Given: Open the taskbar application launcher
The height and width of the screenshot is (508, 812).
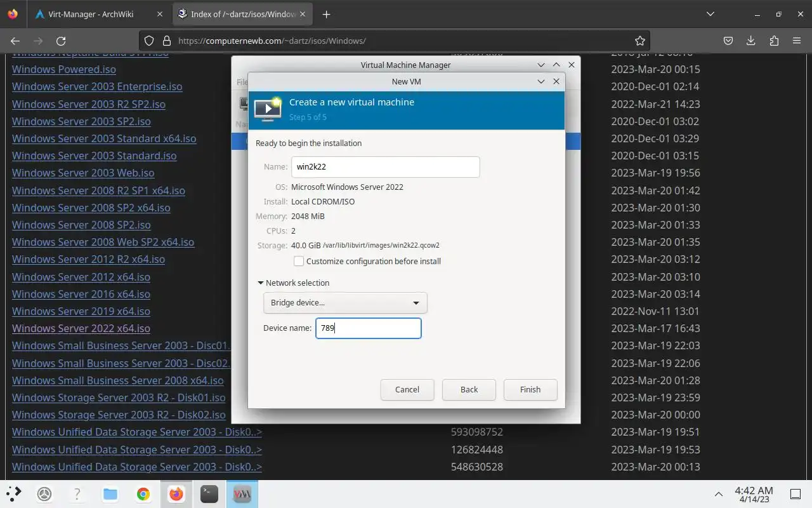Looking at the screenshot, I should 14,493.
